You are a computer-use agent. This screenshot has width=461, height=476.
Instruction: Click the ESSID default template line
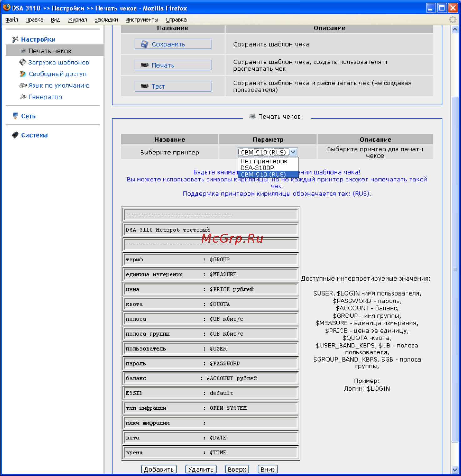(211, 393)
